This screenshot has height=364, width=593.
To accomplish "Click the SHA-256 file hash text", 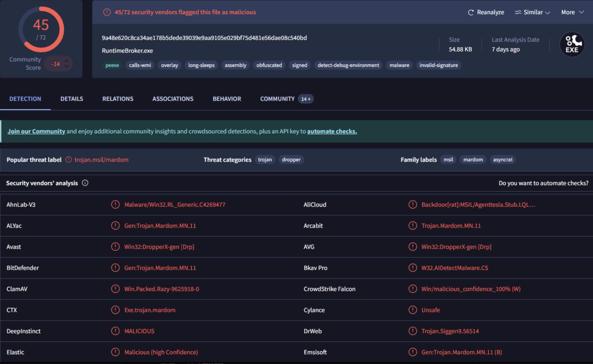I will click(204, 38).
